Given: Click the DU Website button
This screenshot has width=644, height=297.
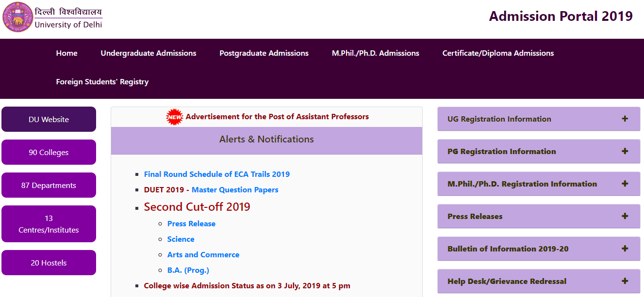Looking at the screenshot, I should tap(49, 119).
